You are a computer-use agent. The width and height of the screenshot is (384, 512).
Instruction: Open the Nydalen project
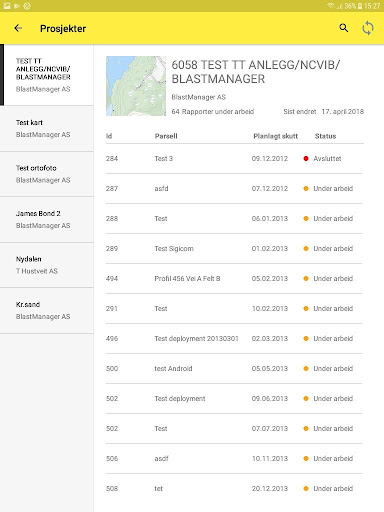[x=47, y=265]
